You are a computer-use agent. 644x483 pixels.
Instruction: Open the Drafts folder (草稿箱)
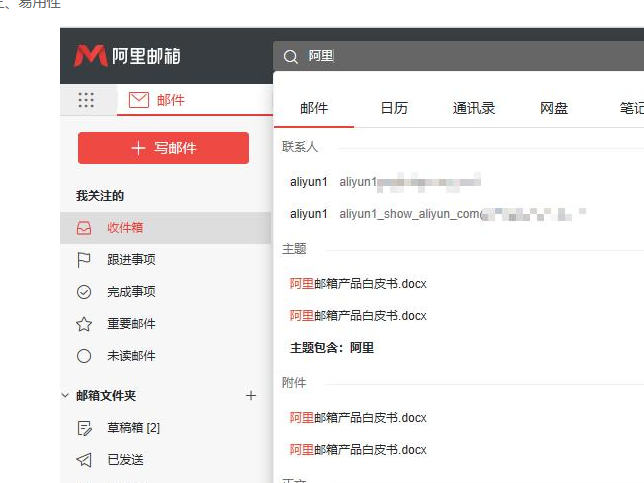pos(132,428)
